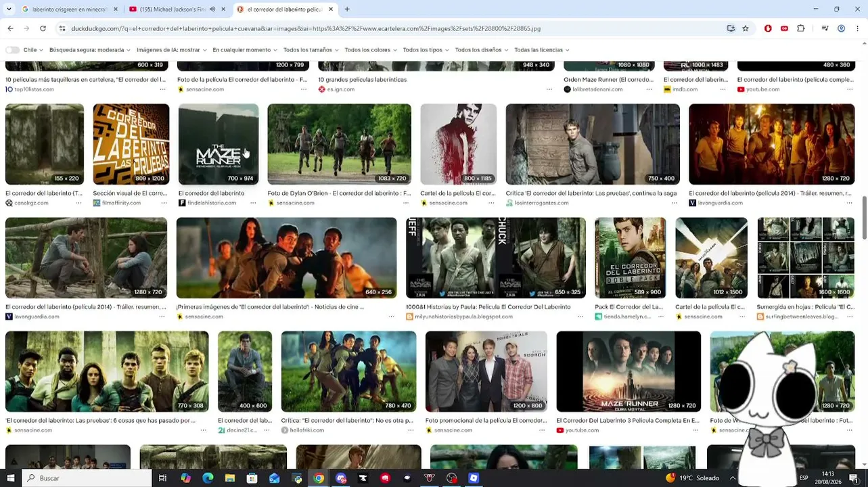868x487 pixels.
Task: Close the laberinto crisgreen Minecraft tab
Action: tap(116, 9)
